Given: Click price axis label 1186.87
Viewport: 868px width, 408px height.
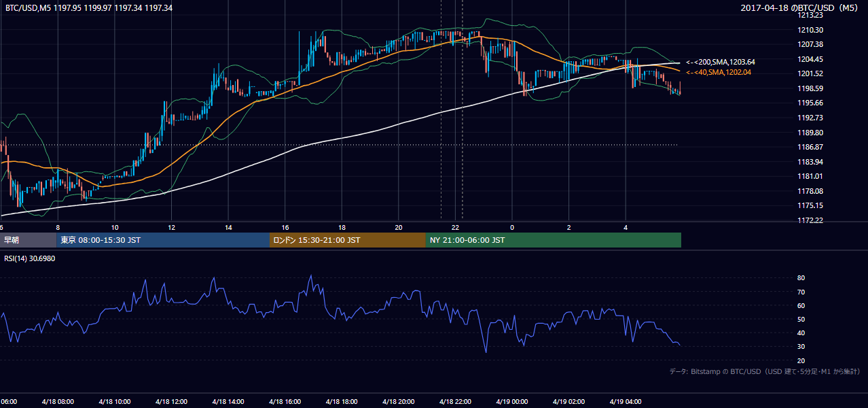Looking at the screenshot, I should [x=811, y=147].
